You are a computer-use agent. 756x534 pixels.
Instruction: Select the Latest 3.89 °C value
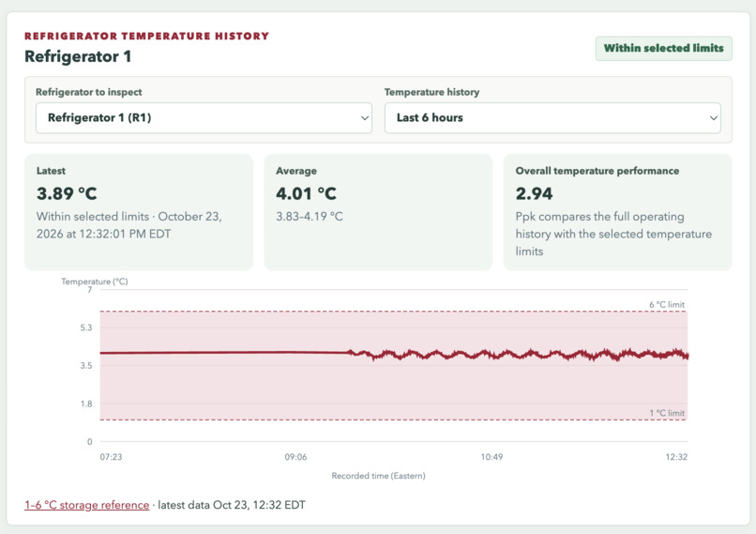67,193
